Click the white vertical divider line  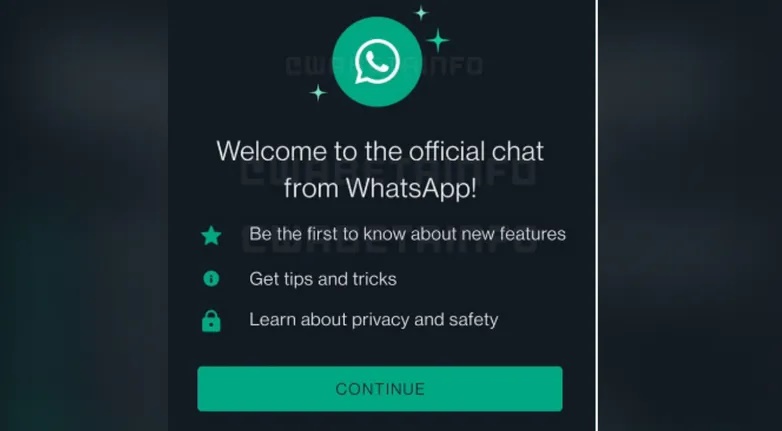[x=596, y=216]
